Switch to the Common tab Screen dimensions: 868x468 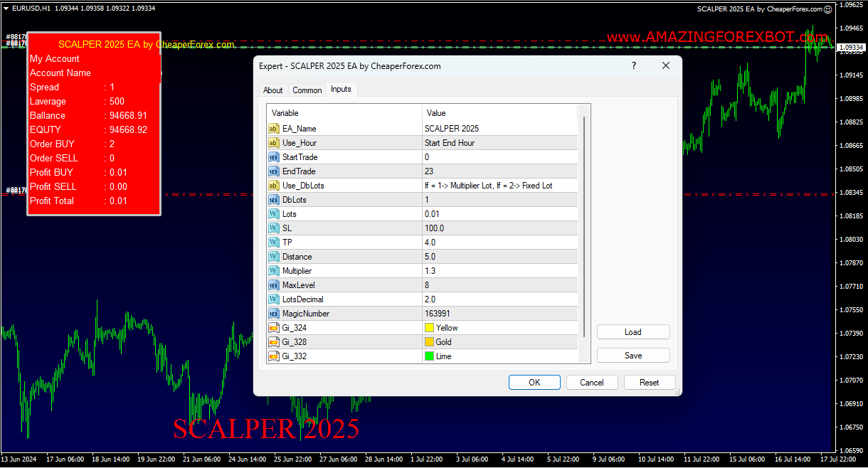pyautogui.click(x=307, y=90)
